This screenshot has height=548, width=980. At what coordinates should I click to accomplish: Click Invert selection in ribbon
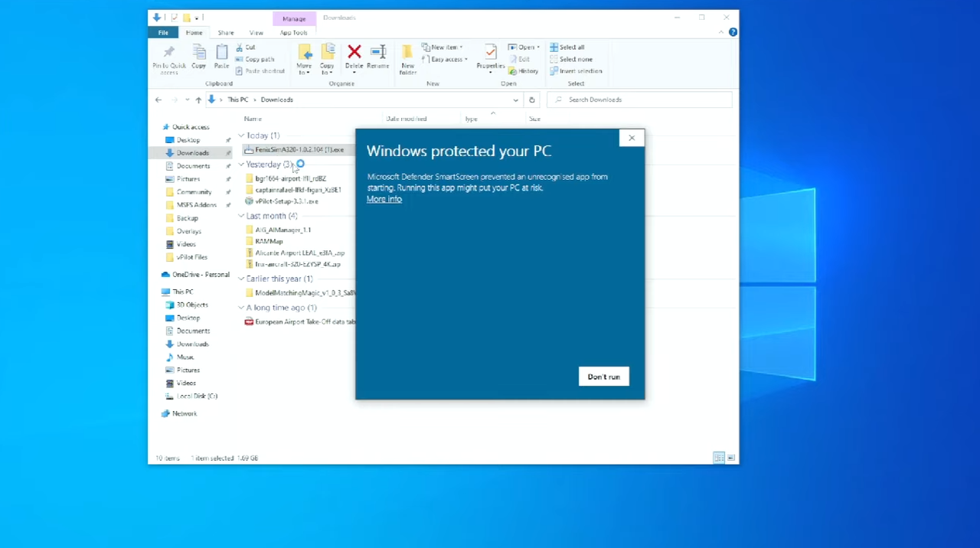(576, 71)
